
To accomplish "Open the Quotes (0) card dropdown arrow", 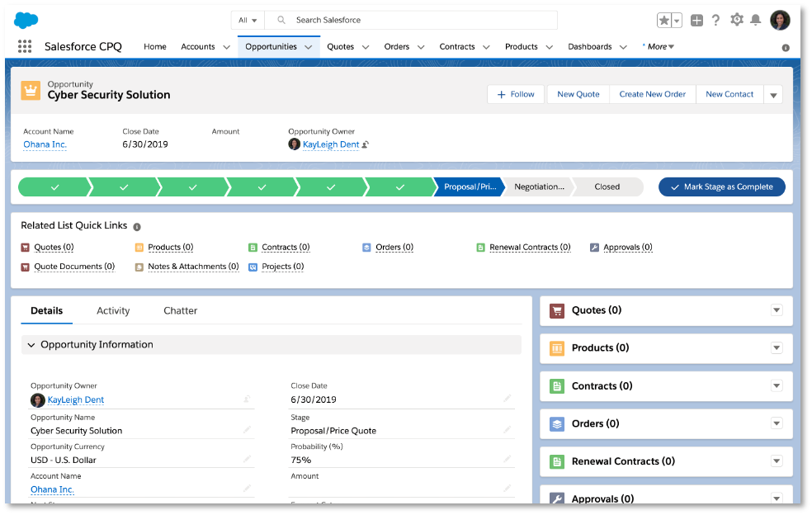I will [777, 310].
